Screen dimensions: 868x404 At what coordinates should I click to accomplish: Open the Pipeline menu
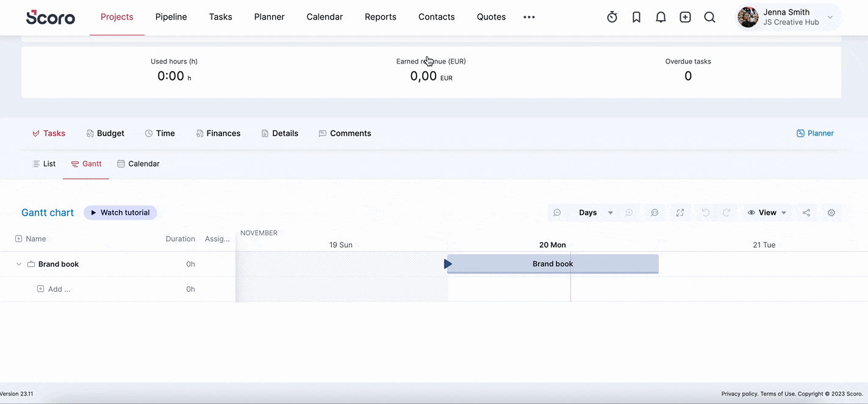coord(171,17)
